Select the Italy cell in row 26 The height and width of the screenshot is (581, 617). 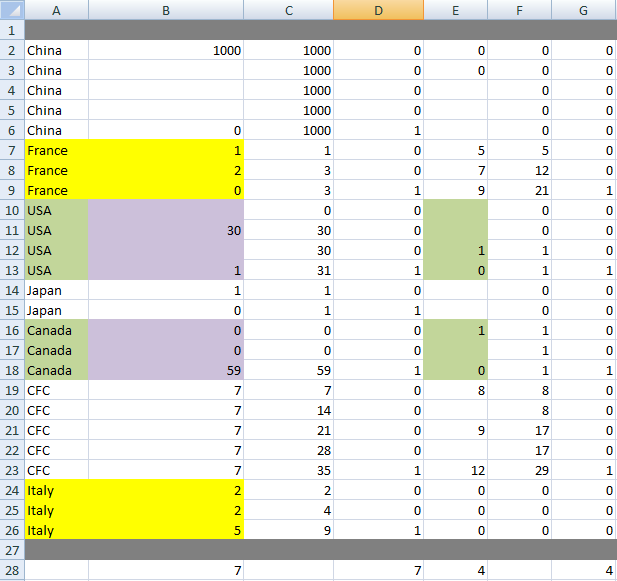[55, 530]
